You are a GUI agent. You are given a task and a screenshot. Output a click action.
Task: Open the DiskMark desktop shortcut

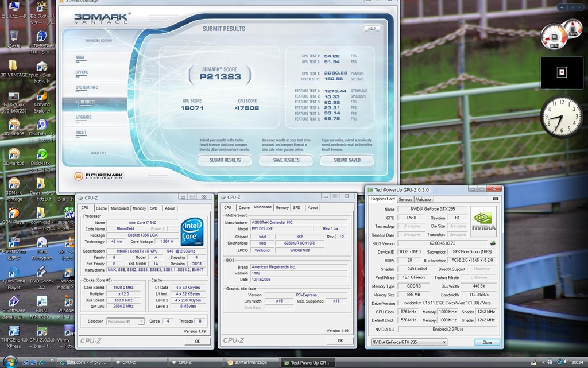pos(41,160)
